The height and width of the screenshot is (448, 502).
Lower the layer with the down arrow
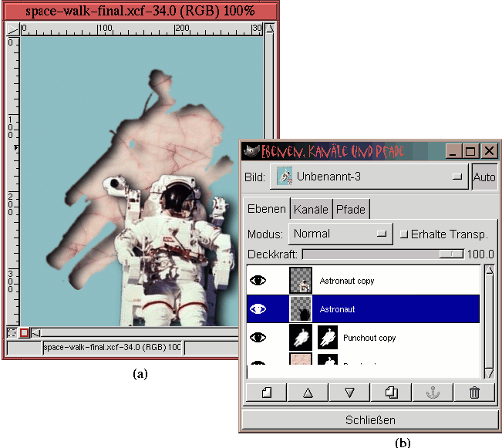pos(349,392)
